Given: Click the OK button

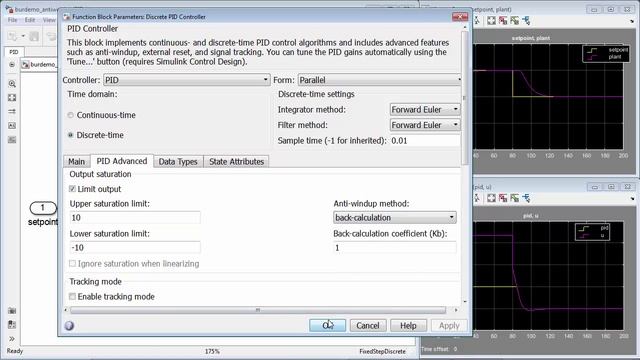Looking at the screenshot, I should (x=327, y=325).
